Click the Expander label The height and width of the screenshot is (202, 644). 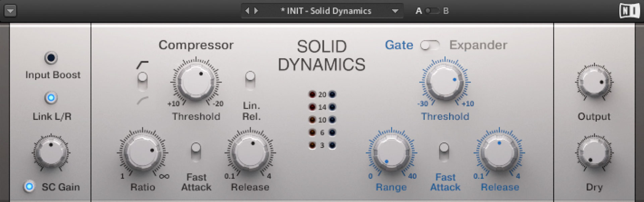coord(478,45)
